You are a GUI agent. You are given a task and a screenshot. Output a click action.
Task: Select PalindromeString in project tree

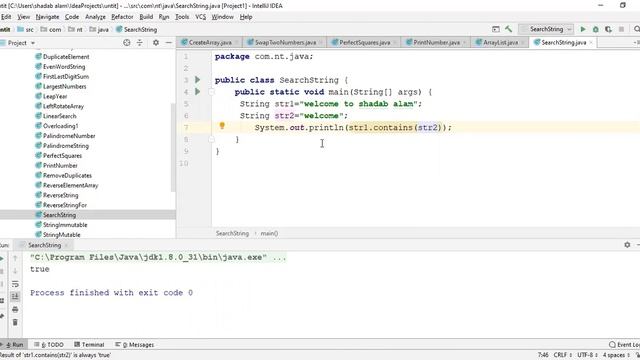[66, 146]
